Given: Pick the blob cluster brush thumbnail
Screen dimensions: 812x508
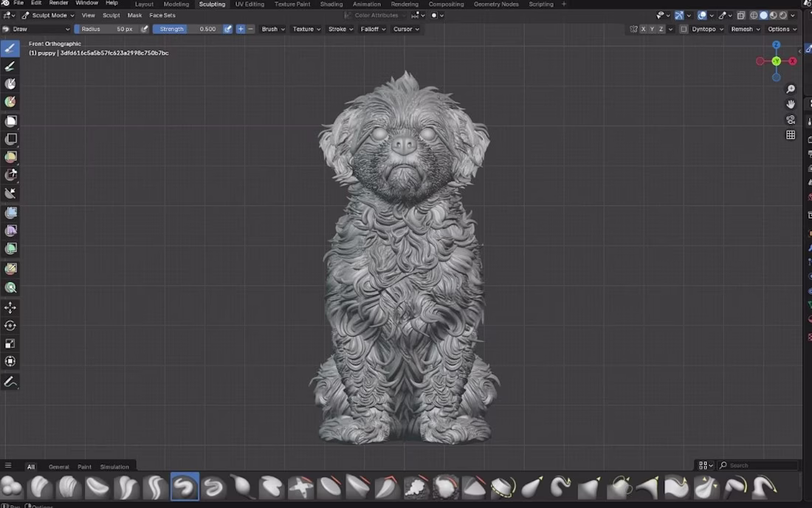Looking at the screenshot, I should pos(11,487).
